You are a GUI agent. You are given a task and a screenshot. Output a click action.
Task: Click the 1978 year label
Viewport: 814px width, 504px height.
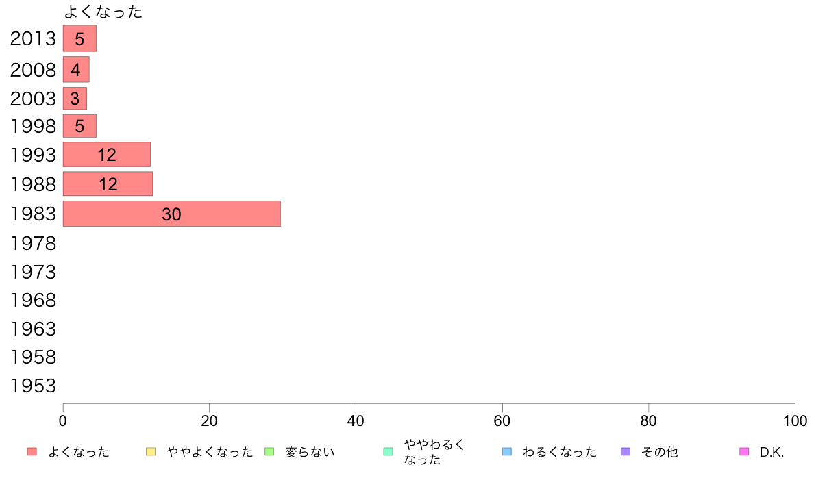[x=33, y=243]
